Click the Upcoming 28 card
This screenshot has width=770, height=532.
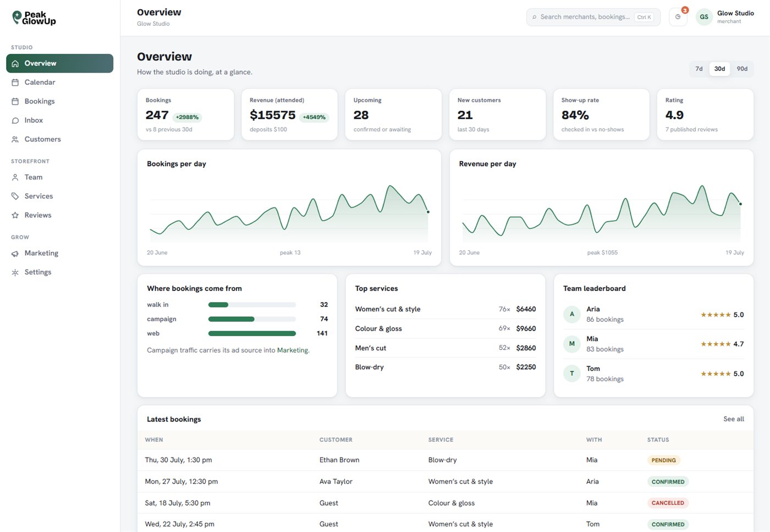click(x=393, y=114)
